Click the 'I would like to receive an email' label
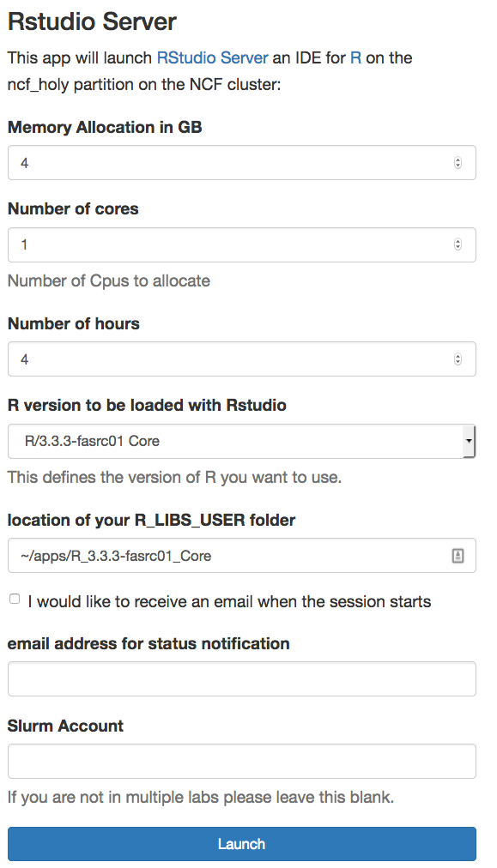Viewport: 497px width, 868px height. click(229, 602)
